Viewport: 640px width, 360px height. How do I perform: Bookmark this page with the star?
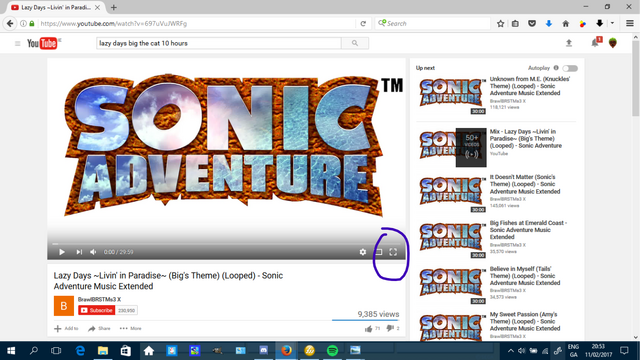pyautogui.click(x=500, y=24)
